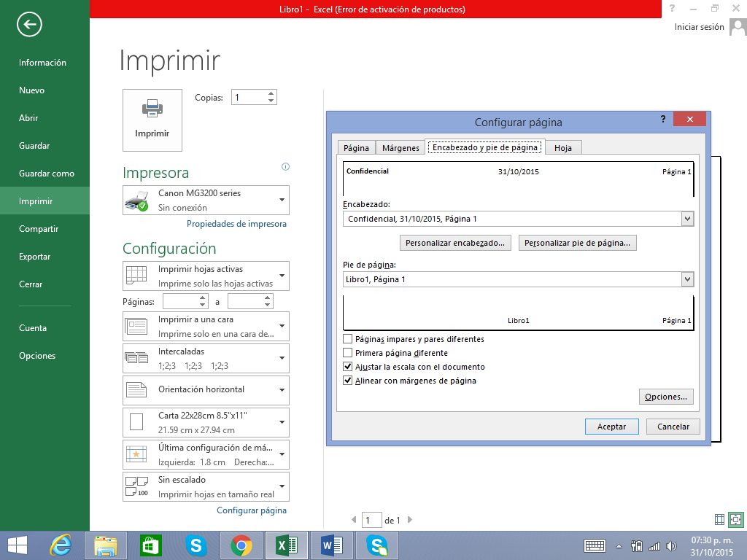
Task: Click the large Imprimir printer button
Action: point(152,120)
